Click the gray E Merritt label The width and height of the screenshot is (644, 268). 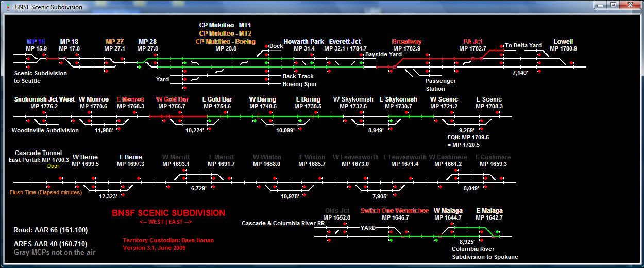(x=222, y=157)
